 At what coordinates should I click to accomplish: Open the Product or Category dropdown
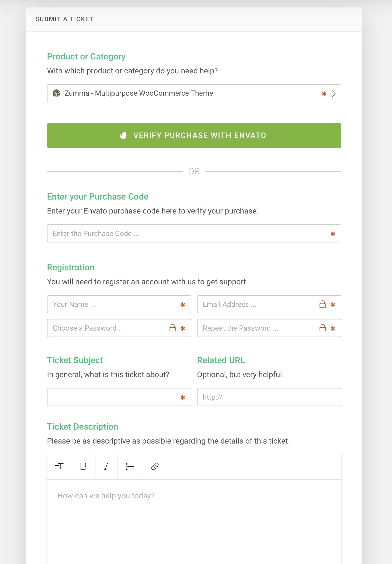pyautogui.click(x=181, y=93)
